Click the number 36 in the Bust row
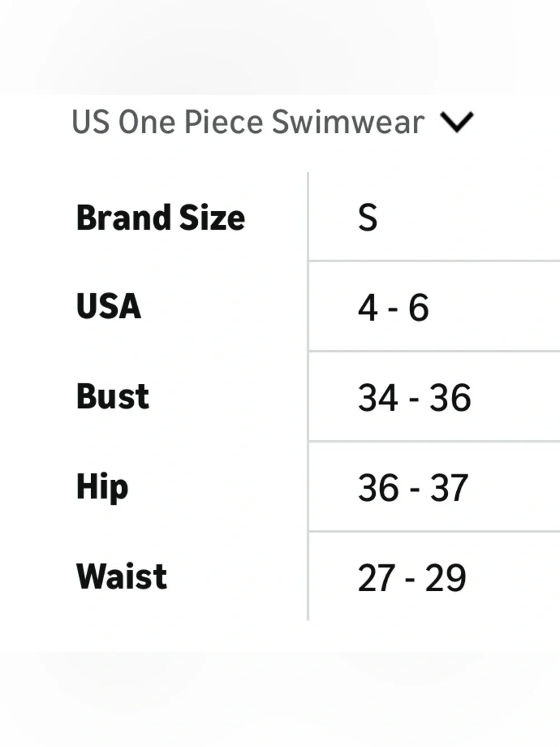The image size is (560, 747). tap(451, 398)
